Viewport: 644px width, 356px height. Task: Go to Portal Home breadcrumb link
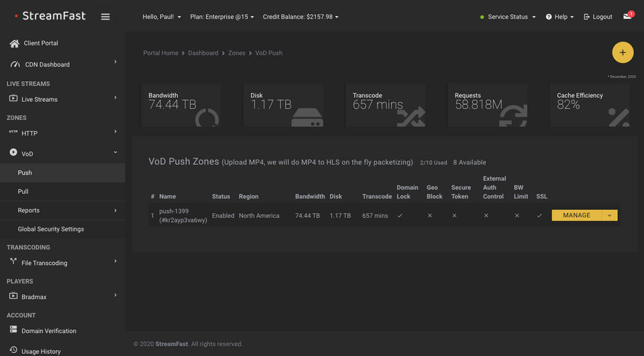[160, 53]
